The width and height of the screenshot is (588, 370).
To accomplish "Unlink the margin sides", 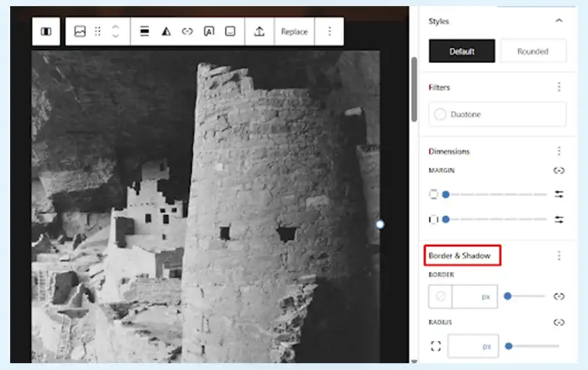I will pos(559,170).
